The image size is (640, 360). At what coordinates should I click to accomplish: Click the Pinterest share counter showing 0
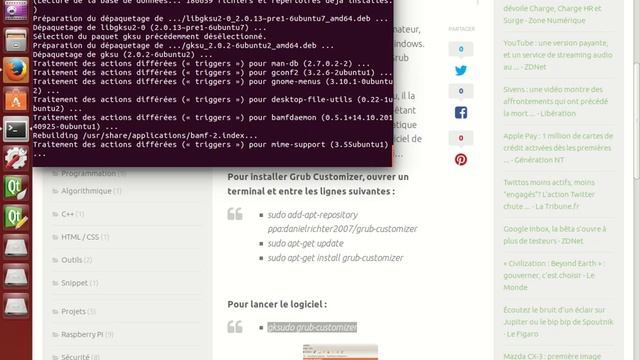(x=461, y=138)
